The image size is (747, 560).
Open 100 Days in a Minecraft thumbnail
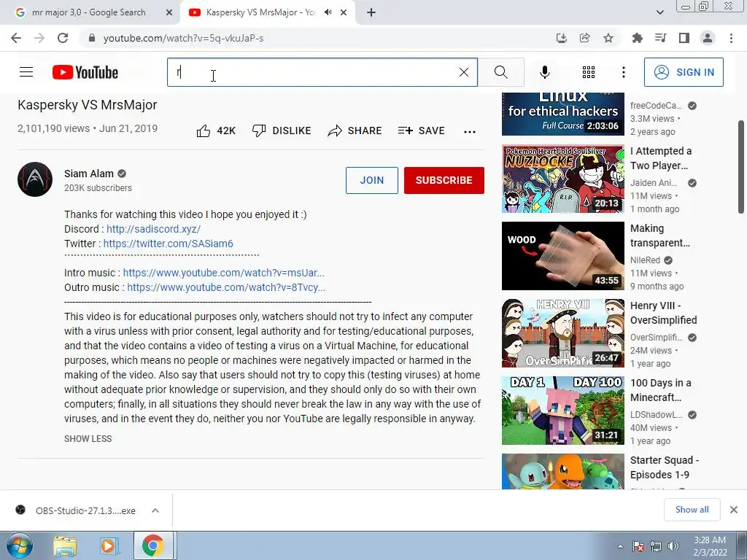click(562, 411)
